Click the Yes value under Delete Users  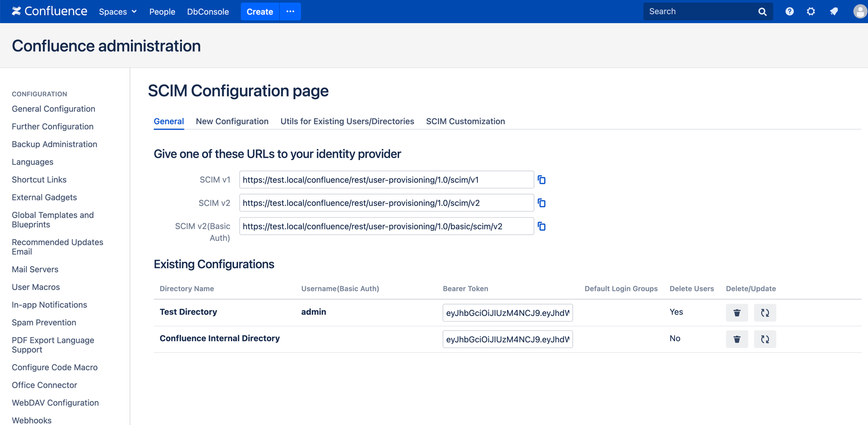(x=676, y=312)
